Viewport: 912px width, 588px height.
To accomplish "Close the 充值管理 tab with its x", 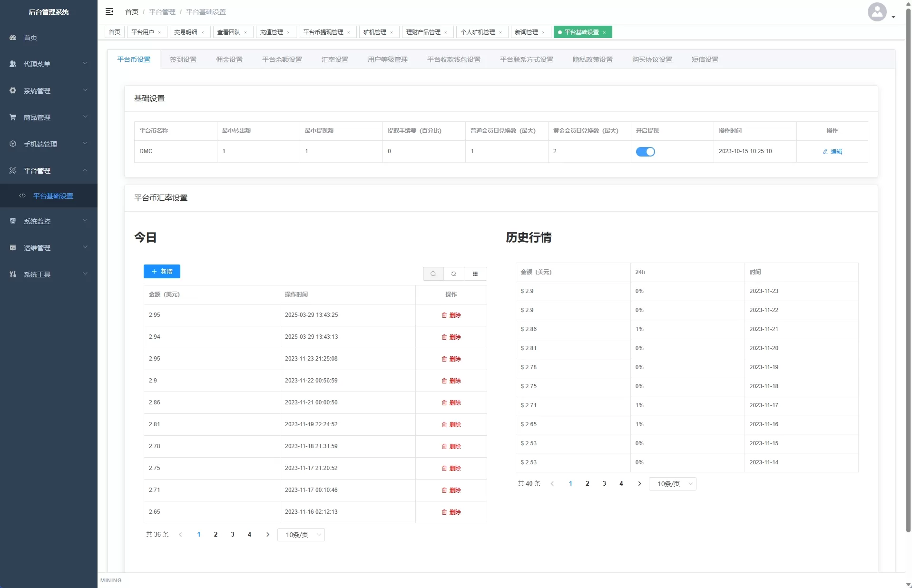I will [288, 32].
